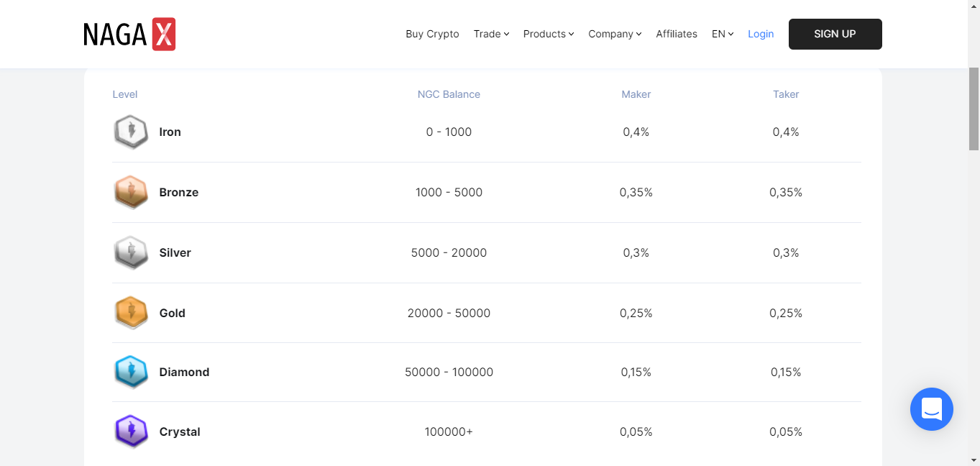Go to homepage via NAGA X logo
The height and width of the screenshot is (466, 980).
[129, 34]
